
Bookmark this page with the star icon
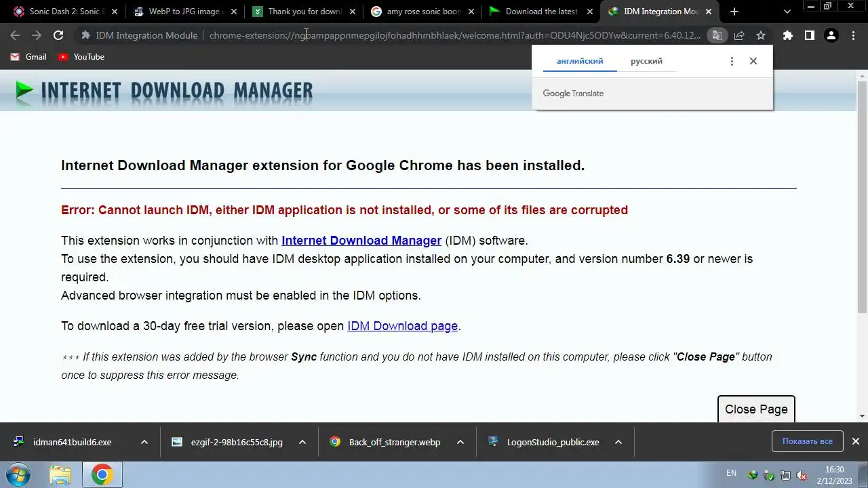[761, 35]
